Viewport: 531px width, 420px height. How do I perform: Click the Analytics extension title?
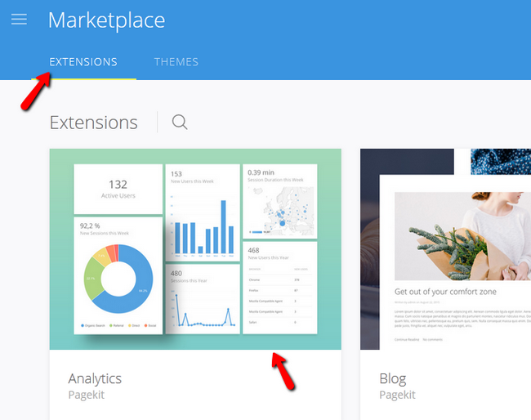pos(95,378)
